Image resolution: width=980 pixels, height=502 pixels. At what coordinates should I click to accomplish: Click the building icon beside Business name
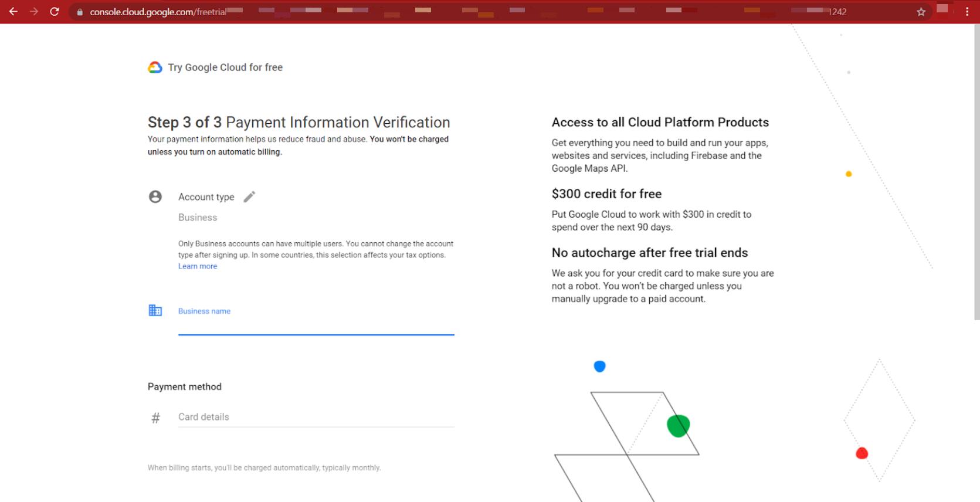coord(155,310)
